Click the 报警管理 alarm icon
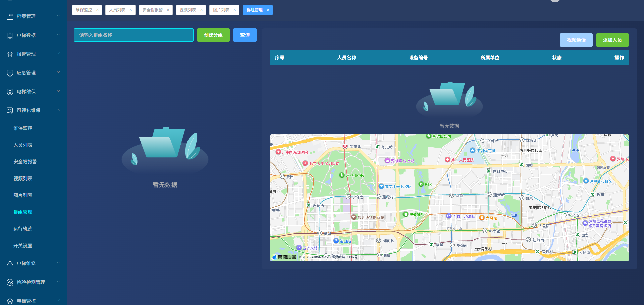644x305 pixels. point(10,54)
